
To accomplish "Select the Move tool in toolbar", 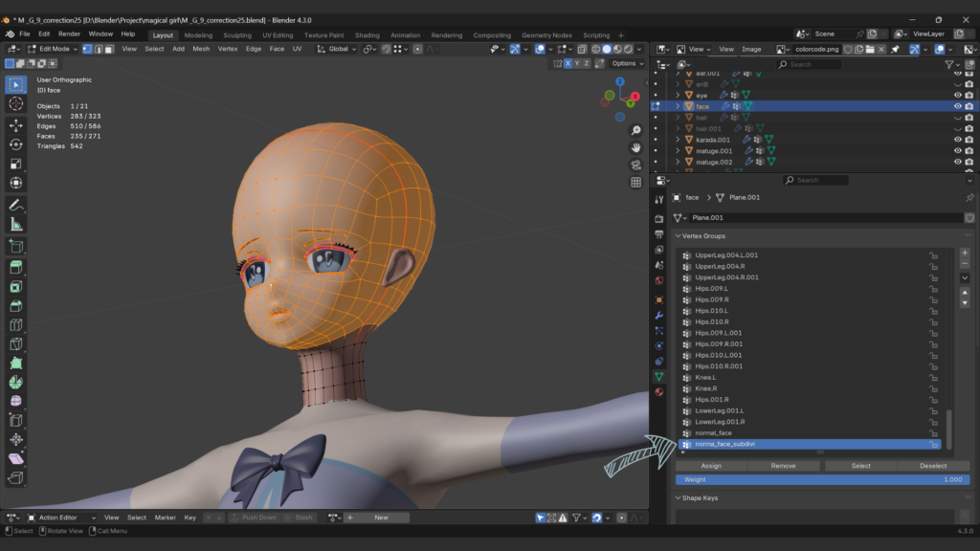I will pos(16,125).
